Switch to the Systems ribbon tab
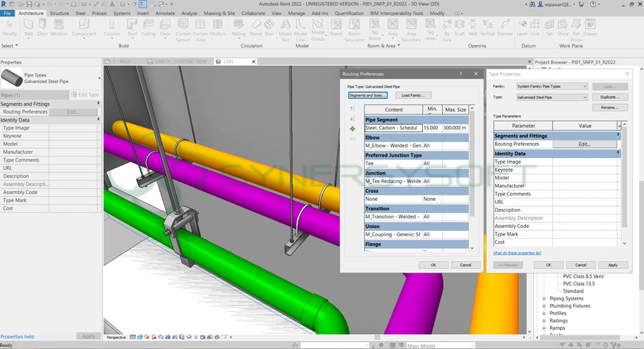 click(x=122, y=13)
